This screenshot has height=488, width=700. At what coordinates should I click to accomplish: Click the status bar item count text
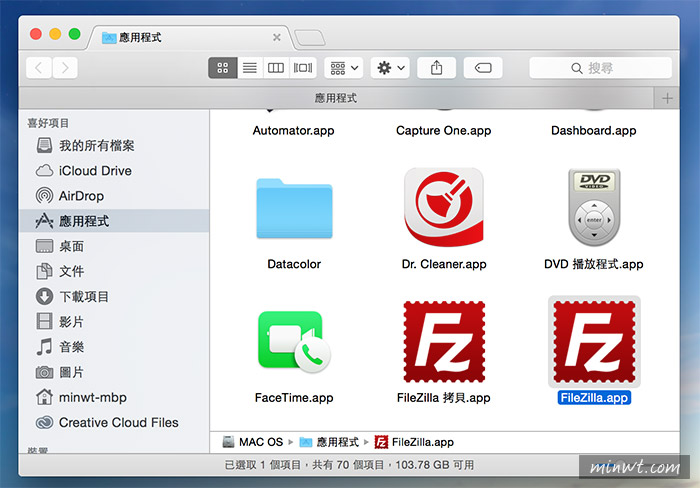349,465
